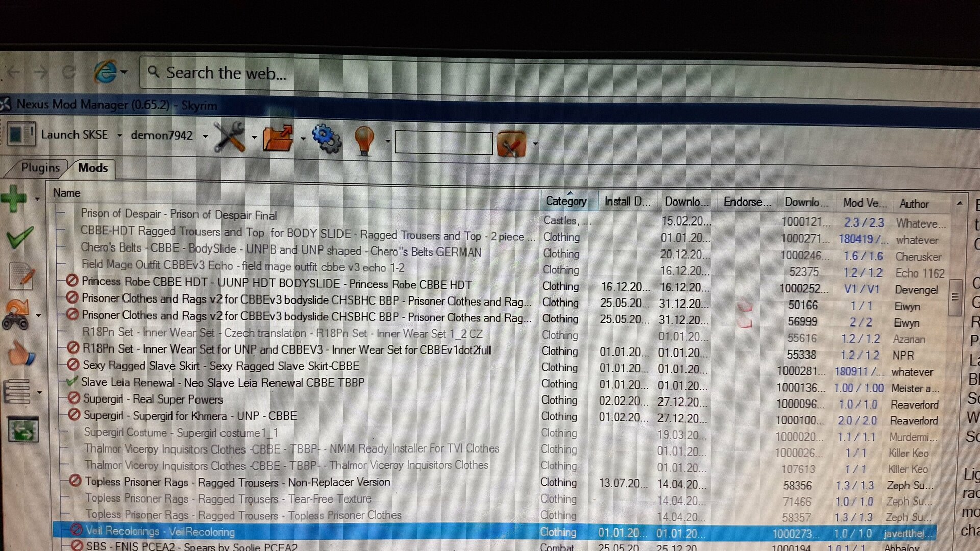
Task: Click the Devengel author cell
Action: click(x=916, y=289)
